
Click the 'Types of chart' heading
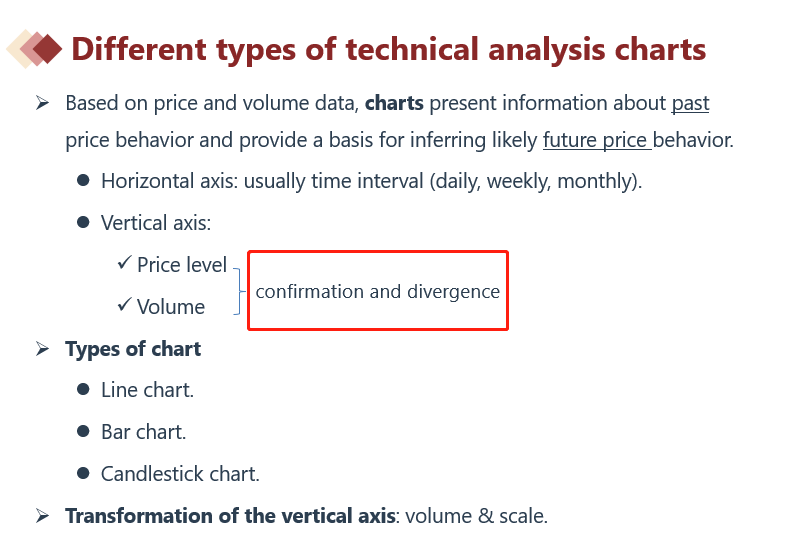pos(133,349)
